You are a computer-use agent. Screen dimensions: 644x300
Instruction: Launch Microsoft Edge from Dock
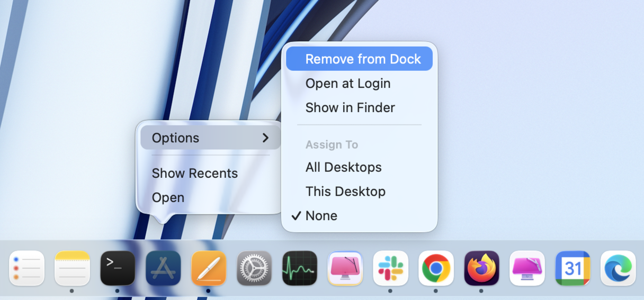click(x=618, y=268)
